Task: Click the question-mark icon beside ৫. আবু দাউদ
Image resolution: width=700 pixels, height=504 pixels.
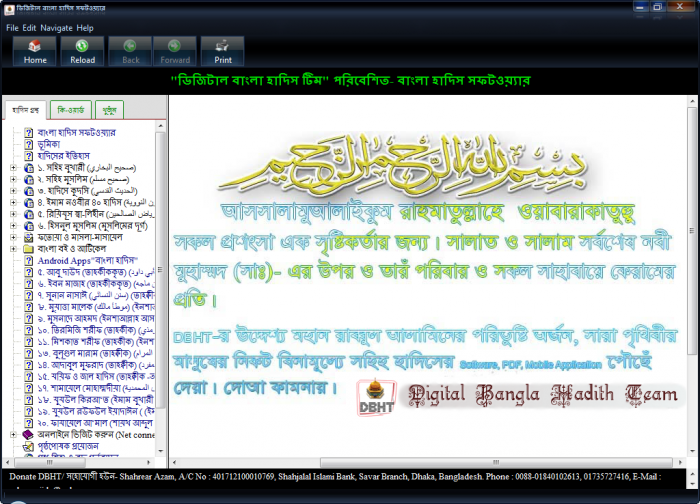Action: pos(29,272)
